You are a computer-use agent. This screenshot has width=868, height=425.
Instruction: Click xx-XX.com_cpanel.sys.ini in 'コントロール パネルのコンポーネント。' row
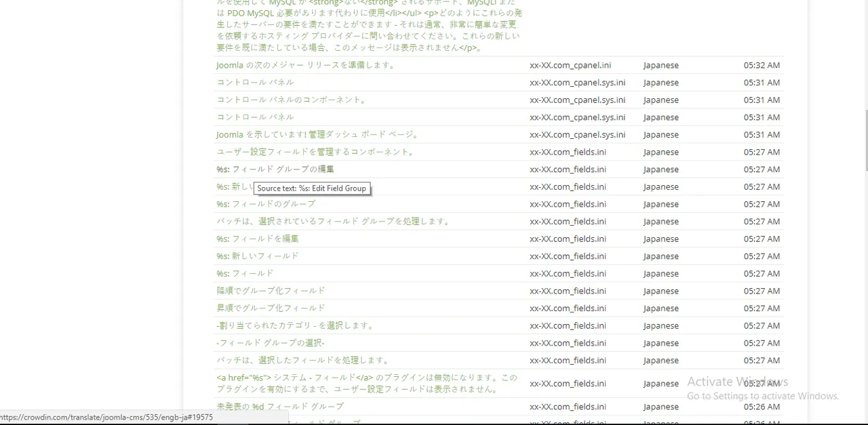pyautogui.click(x=578, y=100)
